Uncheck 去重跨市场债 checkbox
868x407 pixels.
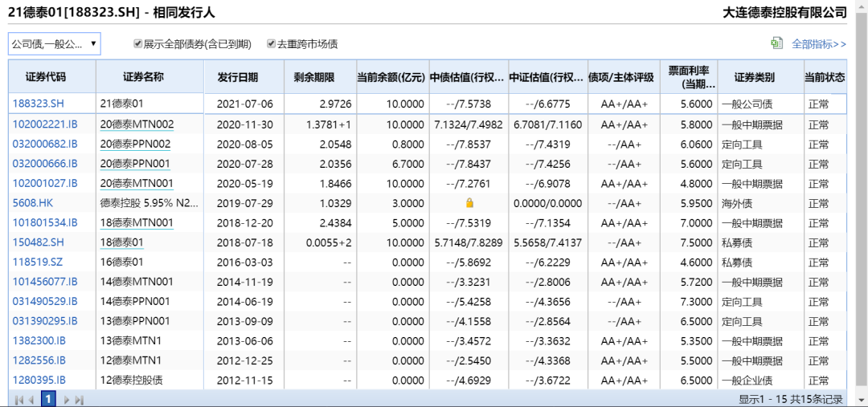tap(272, 44)
